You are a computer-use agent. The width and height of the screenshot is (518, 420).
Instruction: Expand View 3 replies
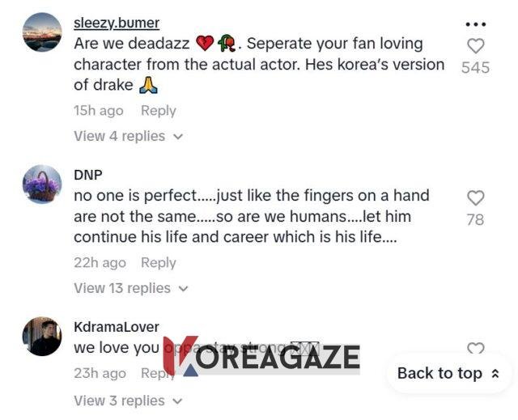(128, 401)
